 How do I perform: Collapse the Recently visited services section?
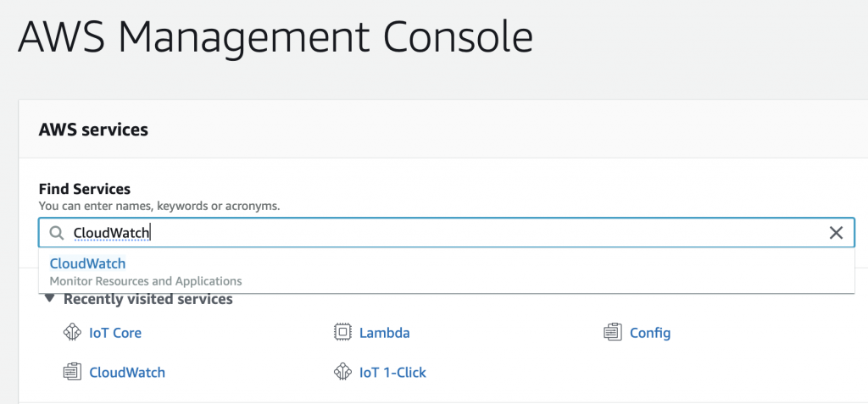click(50, 299)
